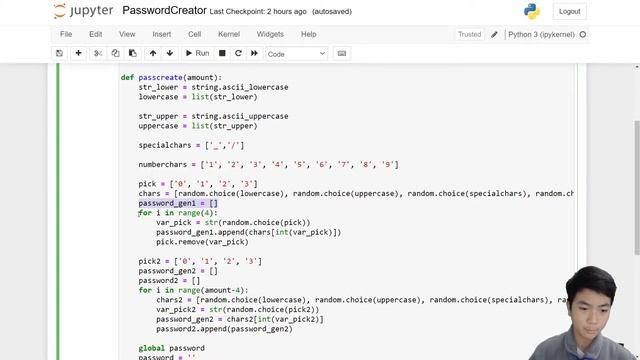The width and height of the screenshot is (640, 360).
Task: Move the selected cell up
Action: [153, 53]
